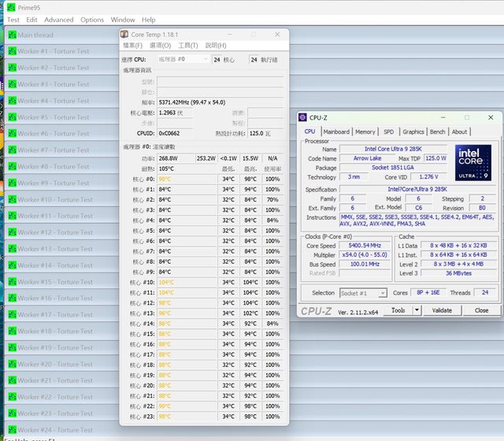Click the Intel Core Ultra 9 logo
Screen dimensions: 504x441
point(473,161)
